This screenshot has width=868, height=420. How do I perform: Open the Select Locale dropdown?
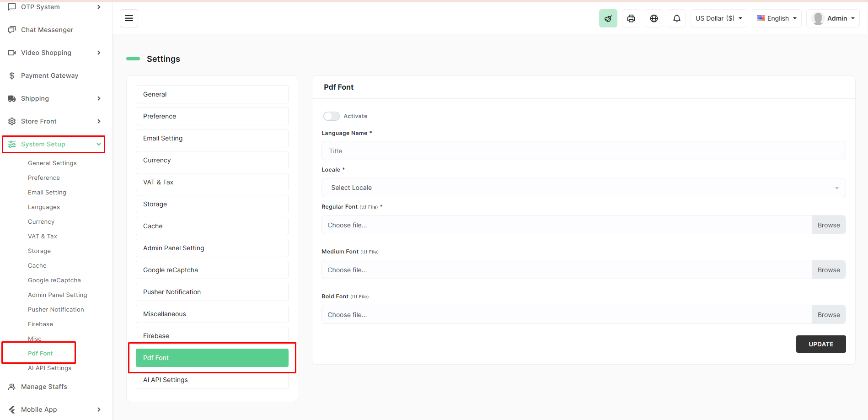tap(583, 188)
